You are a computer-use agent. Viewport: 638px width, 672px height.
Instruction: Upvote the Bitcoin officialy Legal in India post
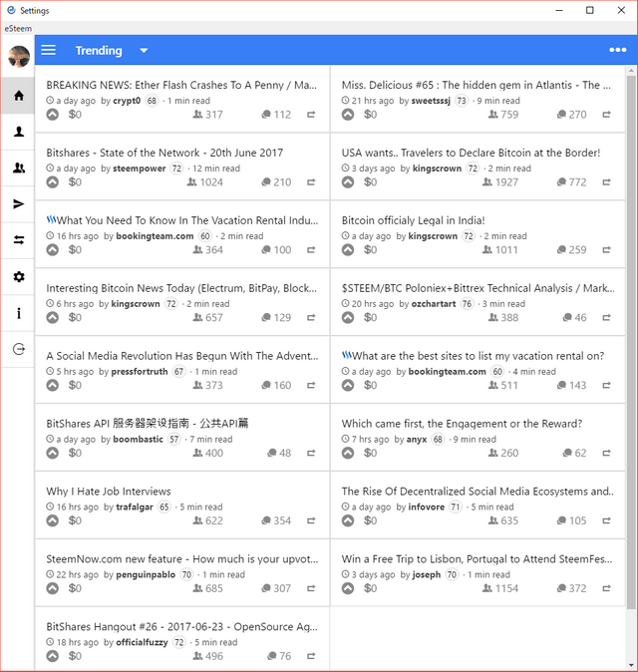pyautogui.click(x=348, y=250)
